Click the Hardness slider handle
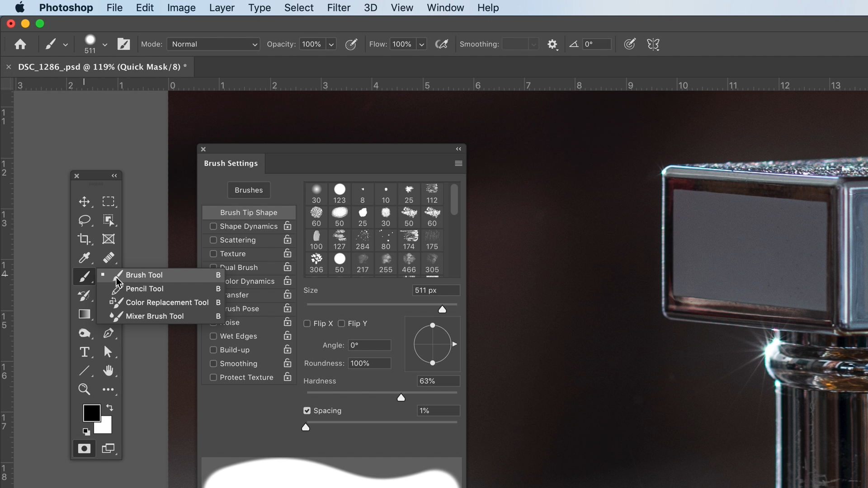868x488 pixels. (401, 398)
